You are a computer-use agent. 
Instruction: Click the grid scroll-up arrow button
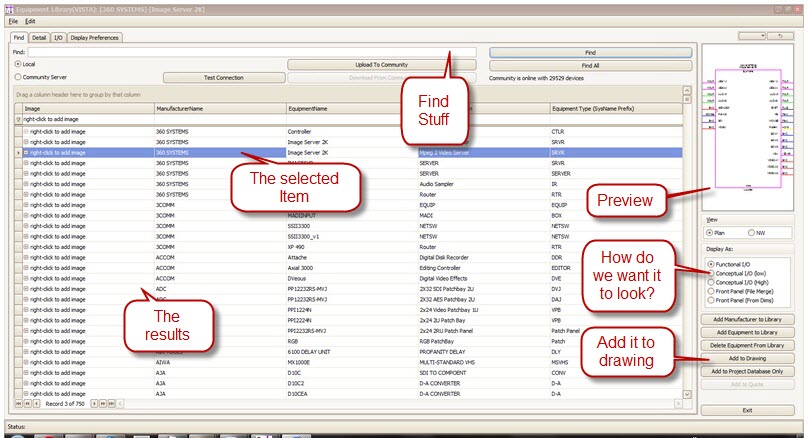pos(687,91)
